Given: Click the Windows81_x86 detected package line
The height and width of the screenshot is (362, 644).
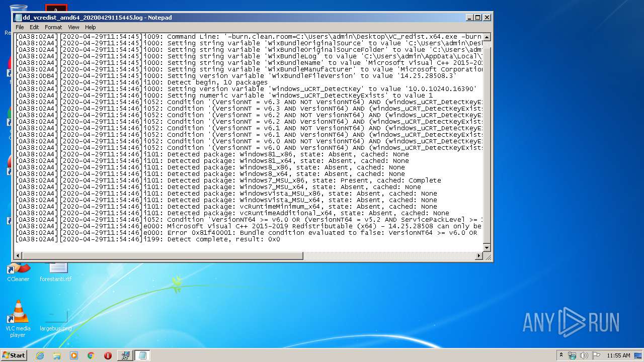Looking at the screenshot, I should coord(212,154).
